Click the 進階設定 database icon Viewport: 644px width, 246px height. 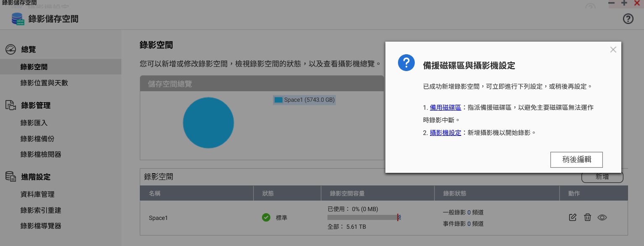[10, 177]
